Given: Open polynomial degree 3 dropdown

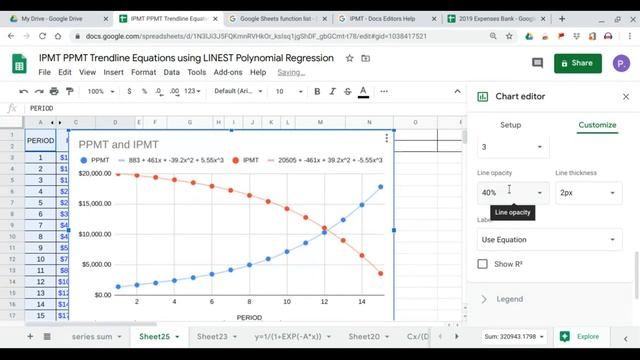Looking at the screenshot, I should pyautogui.click(x=513, y=147).
